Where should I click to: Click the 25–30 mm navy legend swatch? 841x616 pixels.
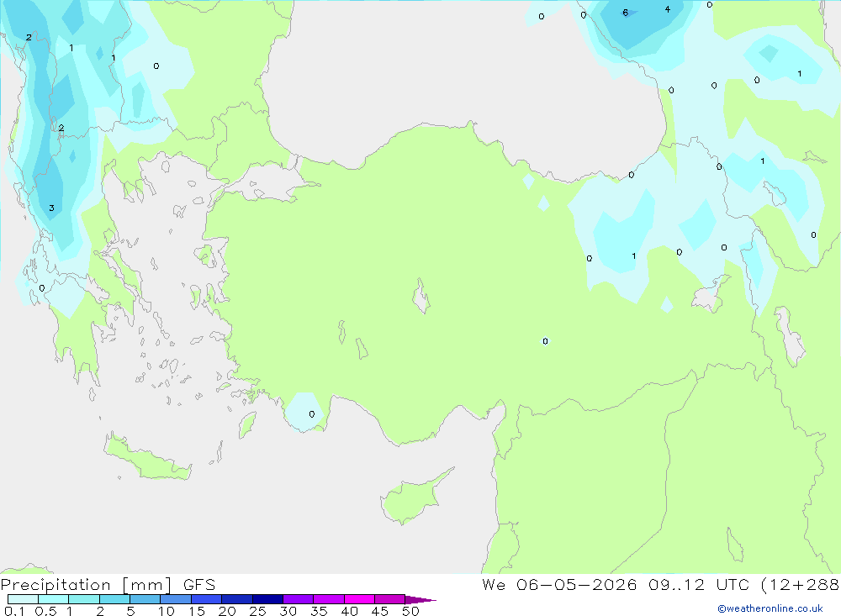click(267, 599)
